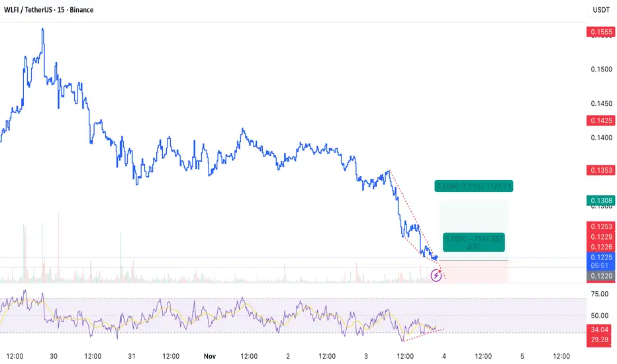Click the RSI 50.00 scale value
Viewport: 617px width, 364px height.
[600, 316]
